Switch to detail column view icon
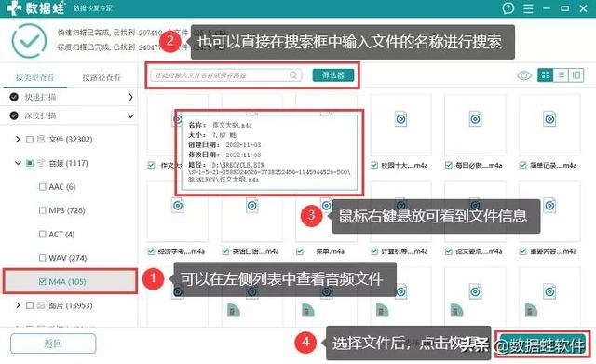This screenshot has width=596, height=364. pyautogui.click(x=576, y=75)
